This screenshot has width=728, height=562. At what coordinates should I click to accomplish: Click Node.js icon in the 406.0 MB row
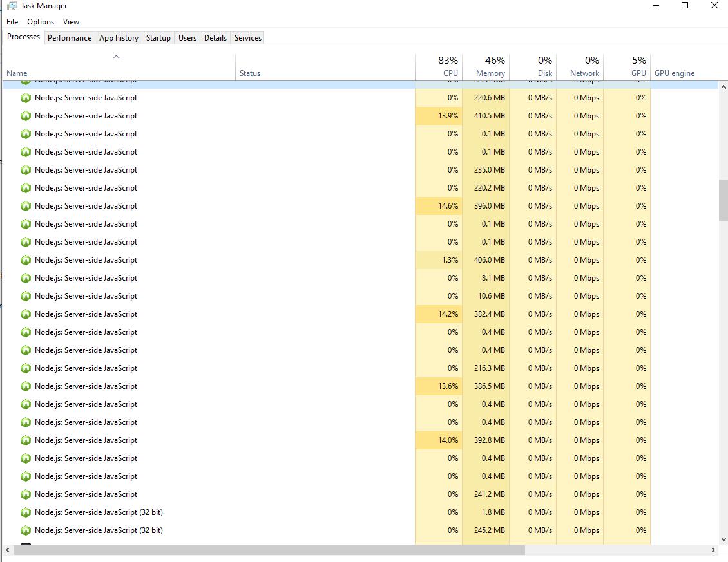(x=26, y=260)
